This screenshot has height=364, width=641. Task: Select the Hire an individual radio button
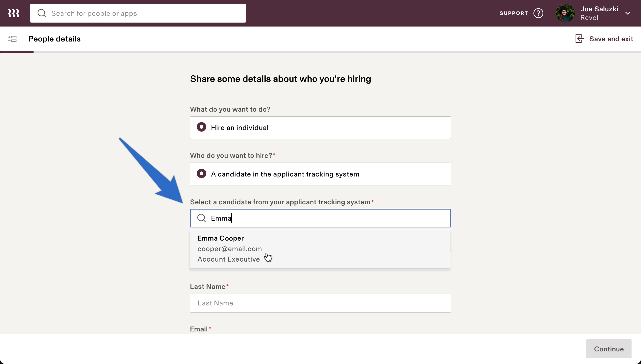click(201, 127)
